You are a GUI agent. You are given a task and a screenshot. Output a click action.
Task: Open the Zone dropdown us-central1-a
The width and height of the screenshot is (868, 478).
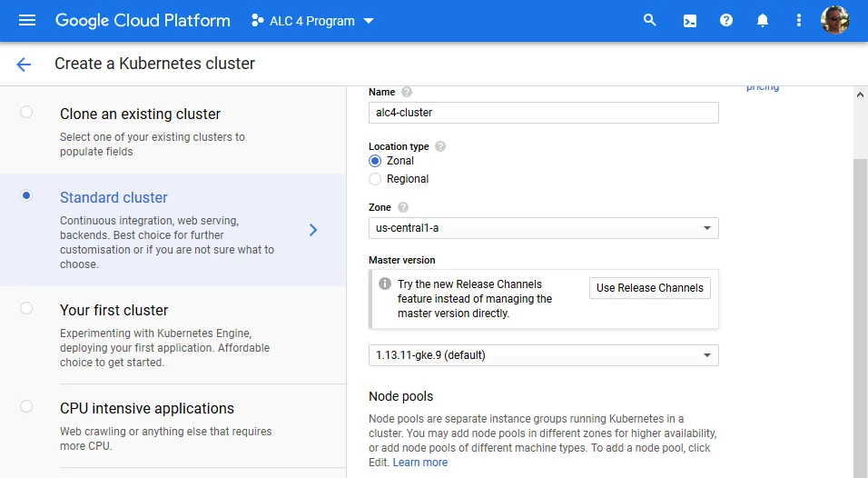[544, 228]
